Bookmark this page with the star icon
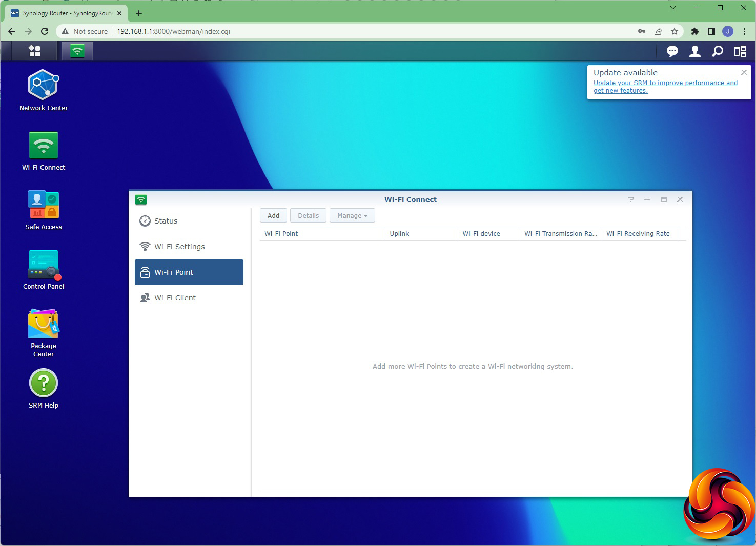 pos(675,31)
